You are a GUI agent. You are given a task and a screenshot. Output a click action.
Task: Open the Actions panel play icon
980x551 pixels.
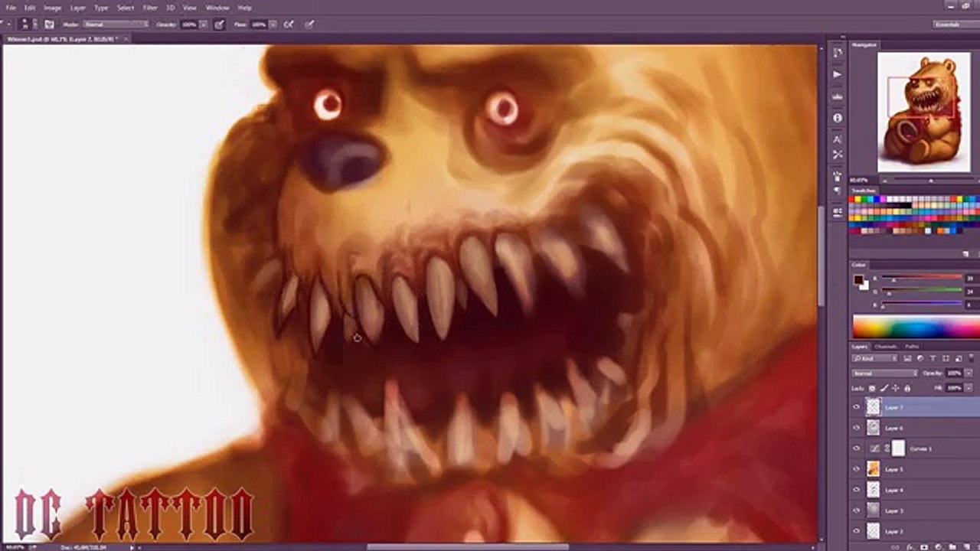pos(837,74)
